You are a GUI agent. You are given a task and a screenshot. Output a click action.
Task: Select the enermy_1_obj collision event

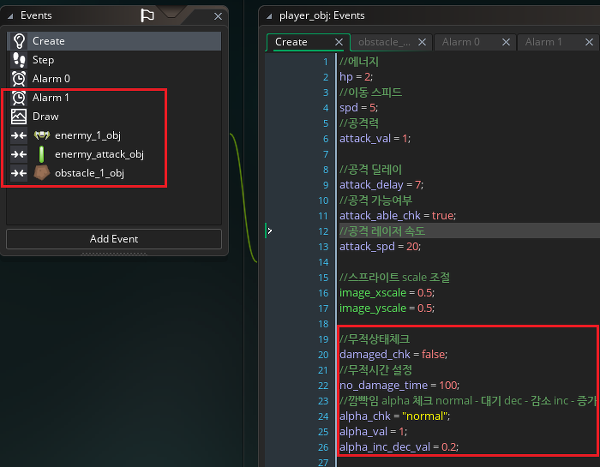click(114, 136)
